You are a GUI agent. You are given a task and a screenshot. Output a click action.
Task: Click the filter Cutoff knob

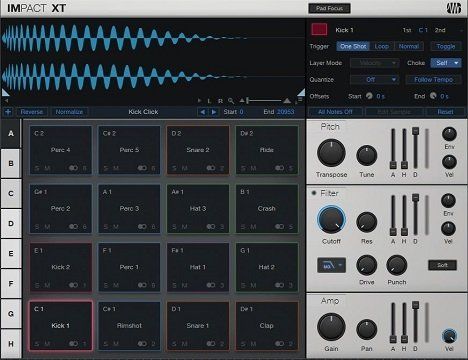(331, 220)
